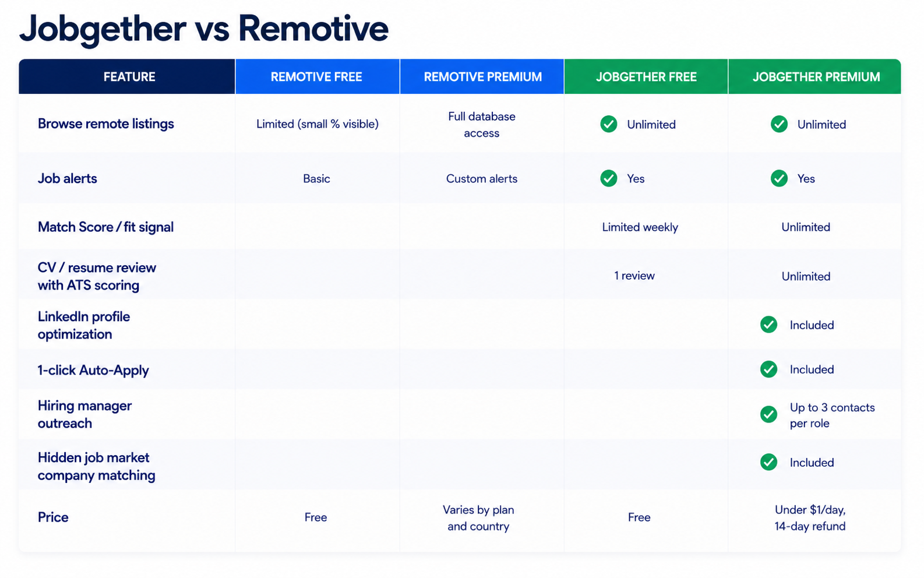Click Included text in Hidden job market row
The image size is (924, 578).
click(x=812, y=462)
